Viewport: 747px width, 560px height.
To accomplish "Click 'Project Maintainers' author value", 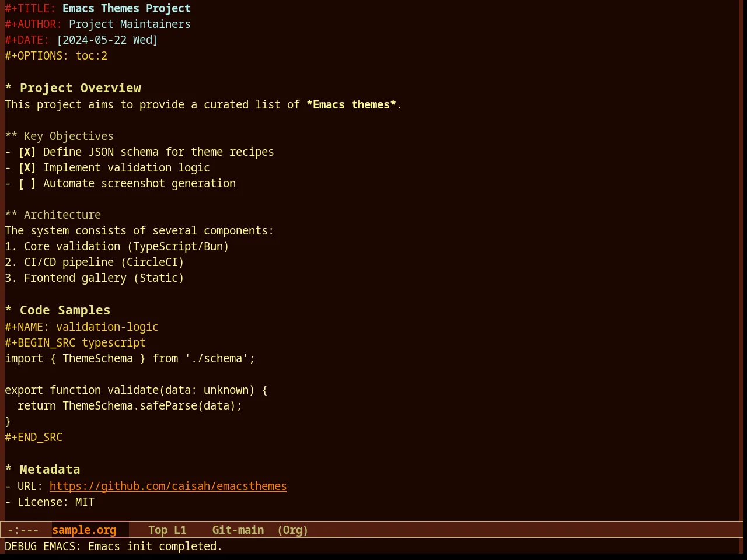I will coord(130,24).
